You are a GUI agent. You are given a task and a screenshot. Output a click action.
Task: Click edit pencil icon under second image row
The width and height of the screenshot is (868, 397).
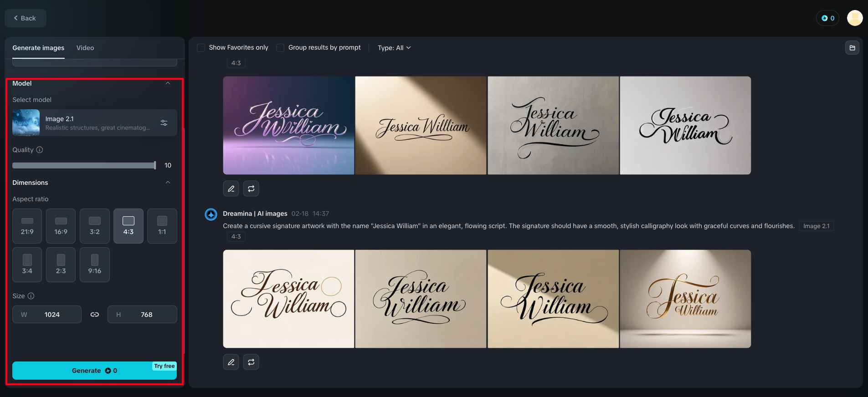231,362
